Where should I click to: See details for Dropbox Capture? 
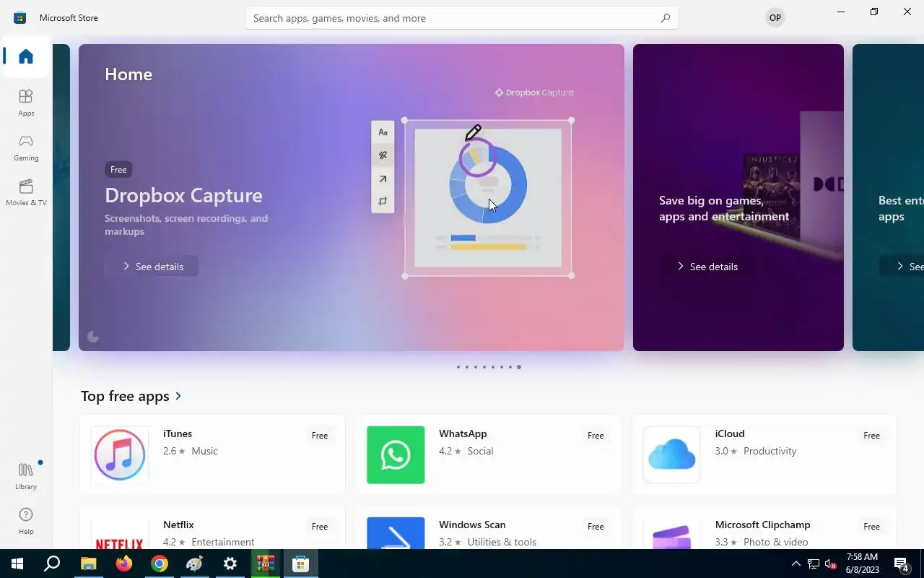(152, 267)
